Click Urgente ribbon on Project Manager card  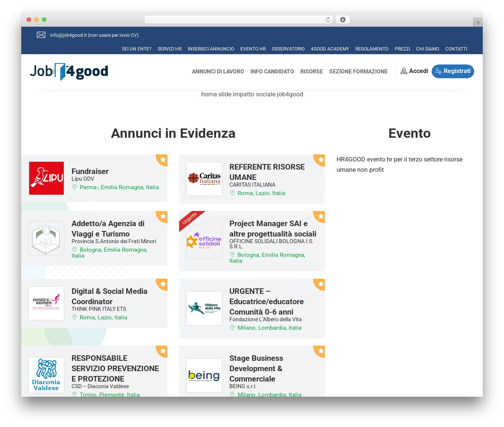pos(191,220)
